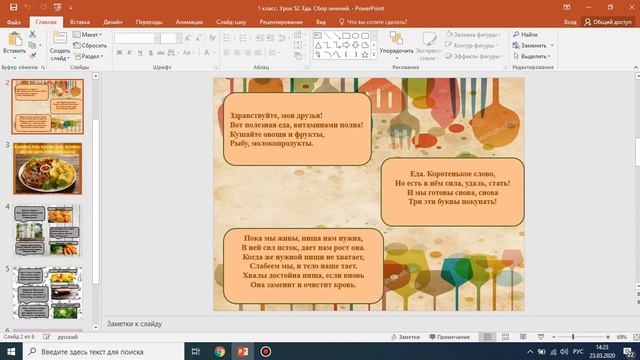Select the Oval shape in gallery
Screen dimensions: 640x360
[x=356, y=36]
